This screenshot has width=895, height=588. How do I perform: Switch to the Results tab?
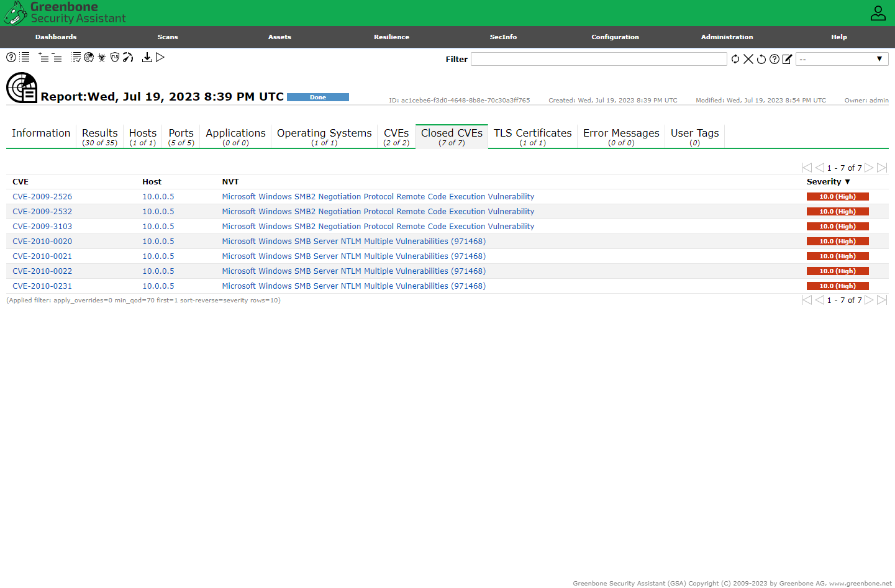click(x=99, y=137)
